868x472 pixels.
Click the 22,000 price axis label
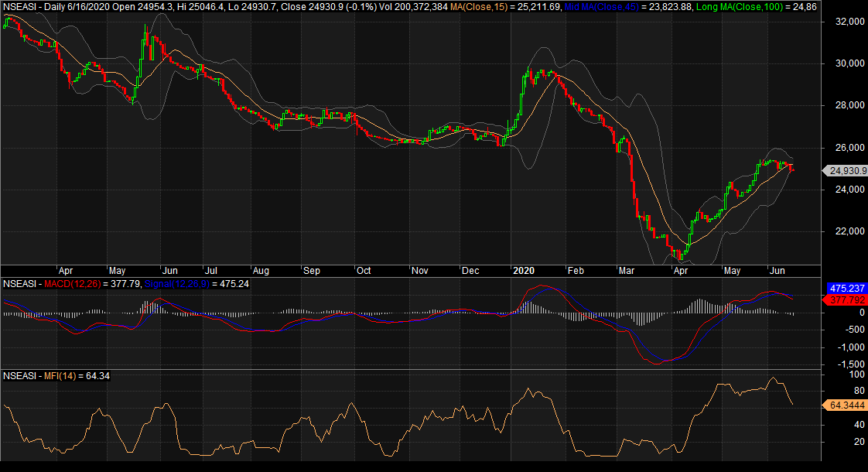point(850,231)
